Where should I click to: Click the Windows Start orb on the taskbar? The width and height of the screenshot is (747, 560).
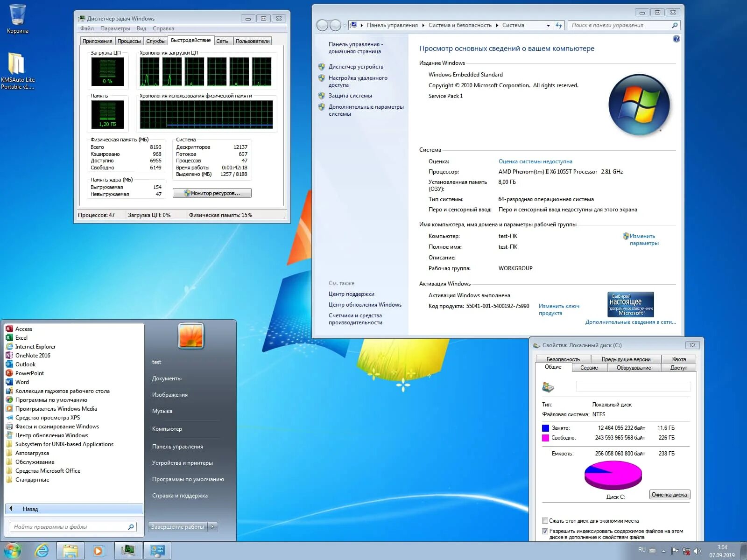[12, 551]
